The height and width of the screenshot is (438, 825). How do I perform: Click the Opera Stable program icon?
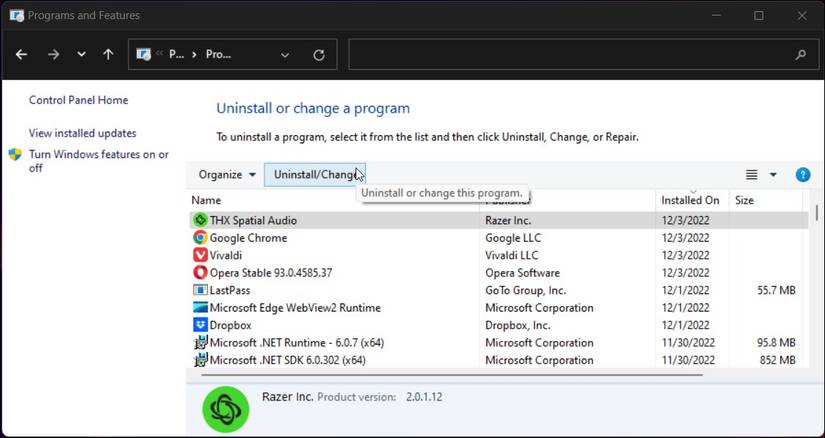coord(200,273)
